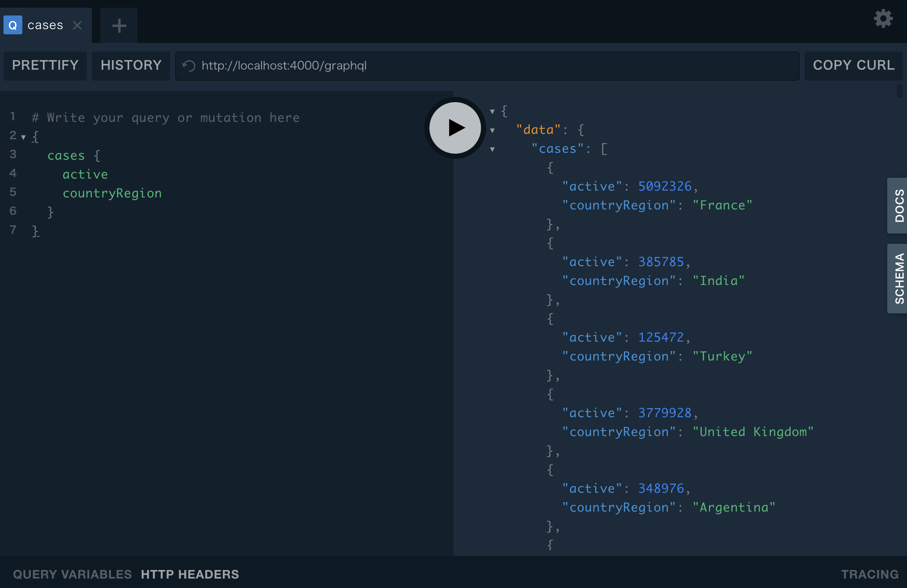The height and width of the screenshot is (588, 907).
Task: Close the cases tab
Action: point(77,25)
